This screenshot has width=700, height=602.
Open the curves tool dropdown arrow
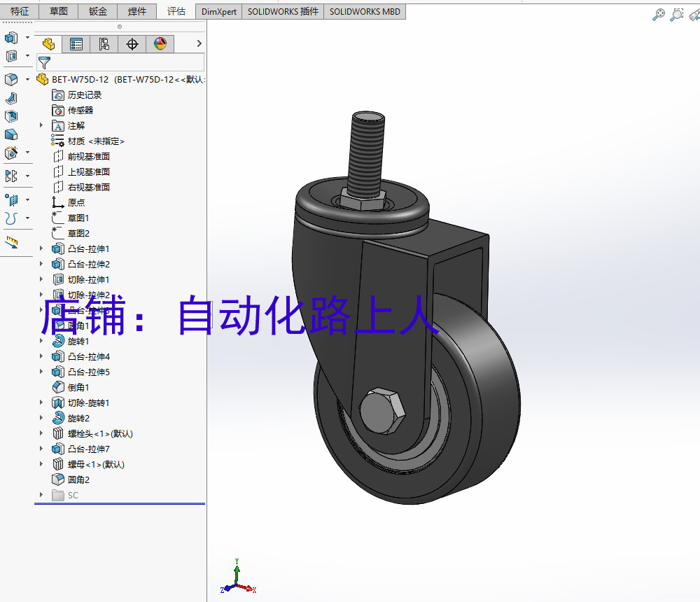28,218
